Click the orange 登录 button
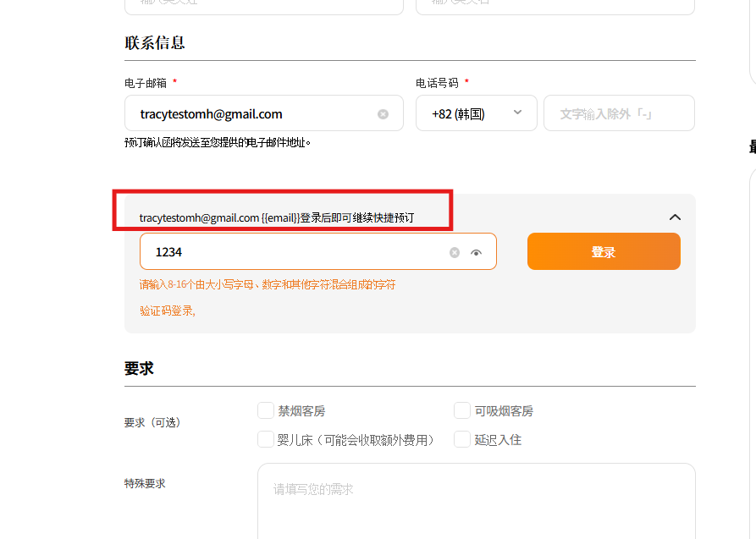This screenshot has height=539, width=756. click(x=604, y=251)
